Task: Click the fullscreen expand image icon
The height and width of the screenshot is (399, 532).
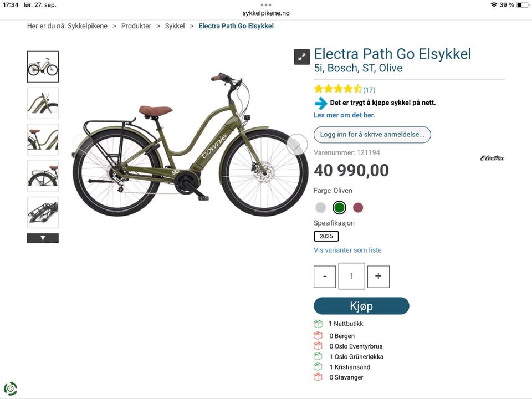Action: (x=301, y=57)
